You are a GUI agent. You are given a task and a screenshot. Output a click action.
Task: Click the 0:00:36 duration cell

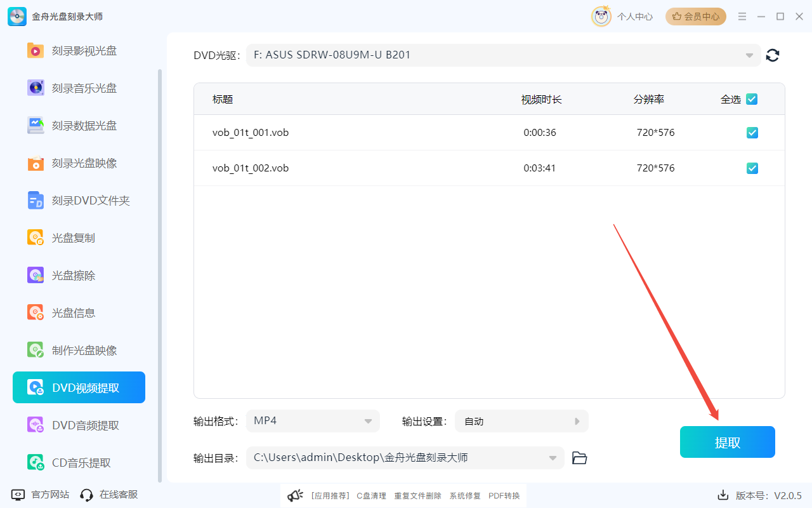pyautogui.click(x=540, y=133)
